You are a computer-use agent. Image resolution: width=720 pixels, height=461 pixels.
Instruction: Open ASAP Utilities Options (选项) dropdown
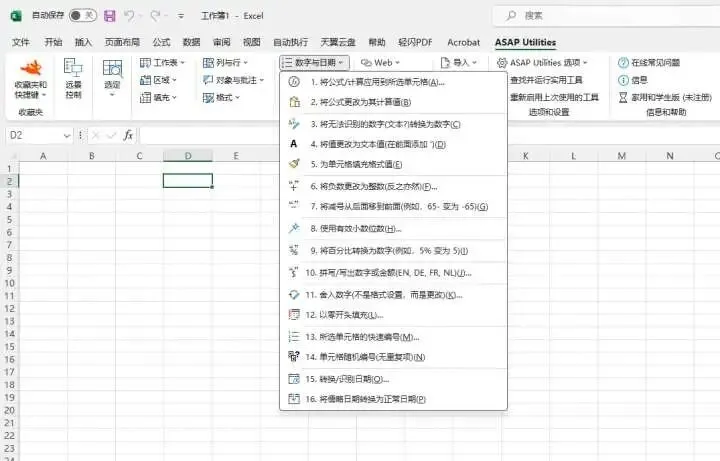click(542, 62)
